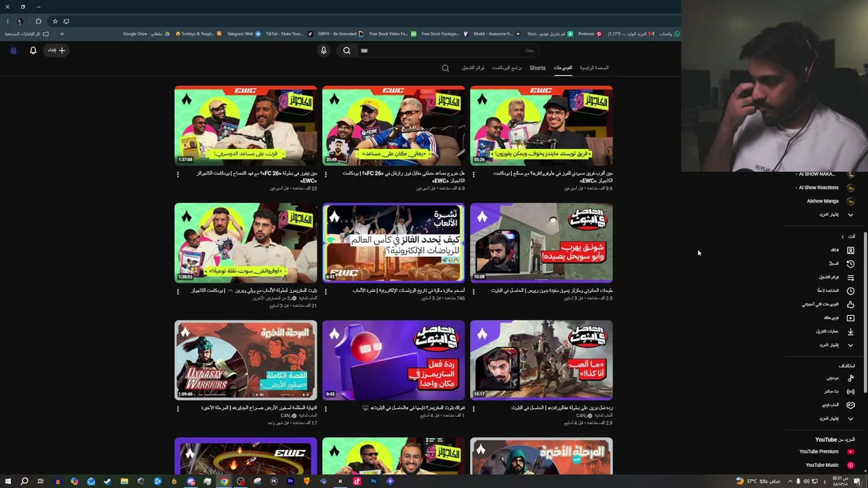
Task: Play the 15:17 video thumbnail
Action: tap(541, 360)
